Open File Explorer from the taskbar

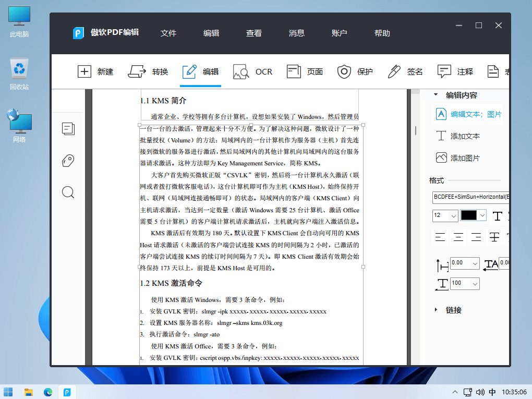[29, 392]
